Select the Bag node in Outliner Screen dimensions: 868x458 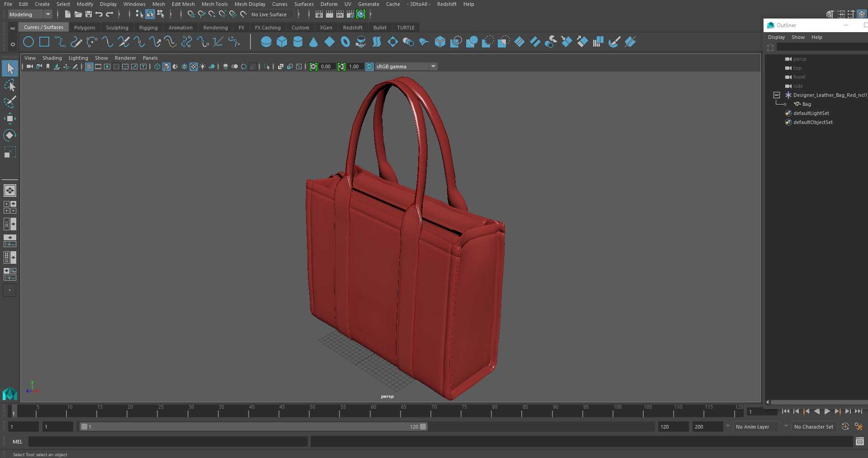click(806, 104)
